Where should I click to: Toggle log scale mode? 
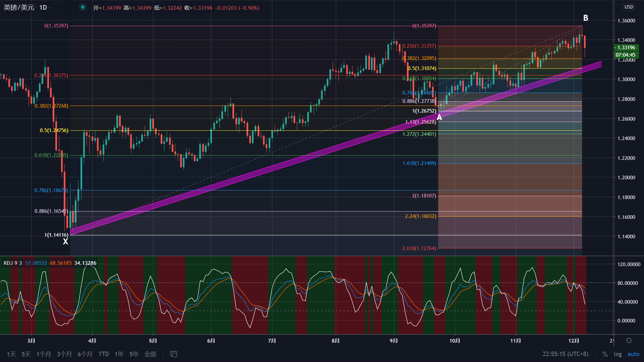point(618,354)
